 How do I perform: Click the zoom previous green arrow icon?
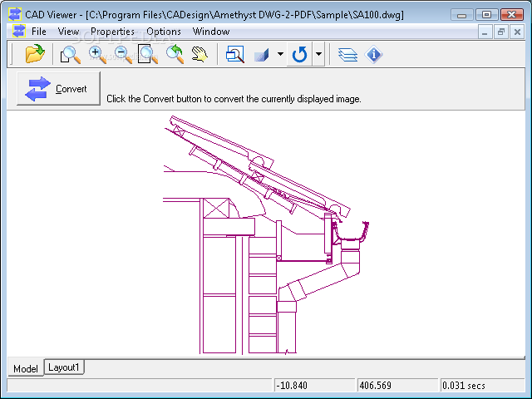pyautogui.click(x=175, y=54)
